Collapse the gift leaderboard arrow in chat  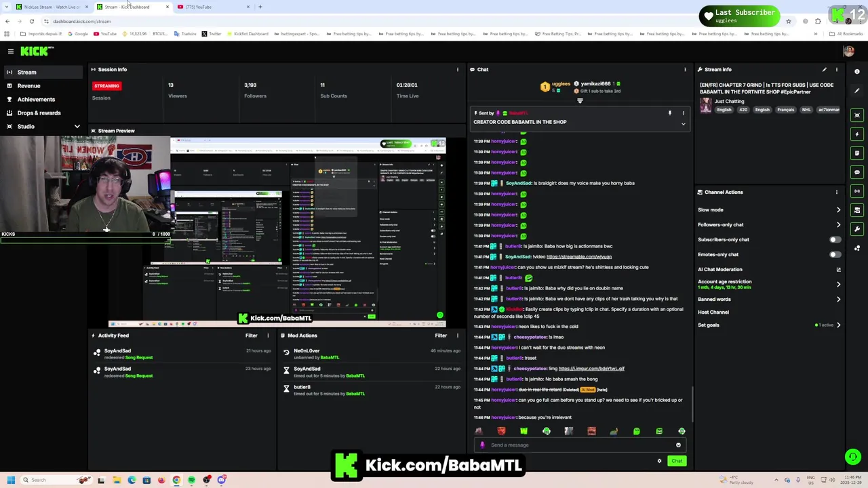pos(580,101)
